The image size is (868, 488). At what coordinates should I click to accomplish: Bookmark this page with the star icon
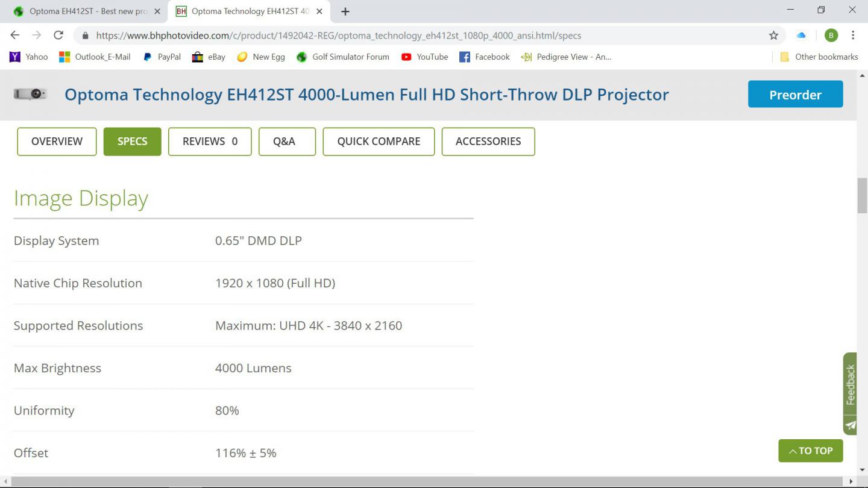pyautogui.click(x=773, y=36)
